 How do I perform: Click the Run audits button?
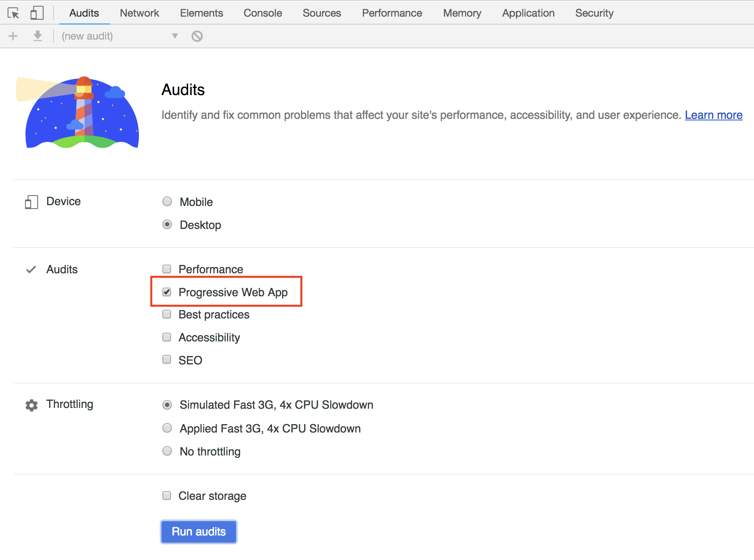point(198,531)
